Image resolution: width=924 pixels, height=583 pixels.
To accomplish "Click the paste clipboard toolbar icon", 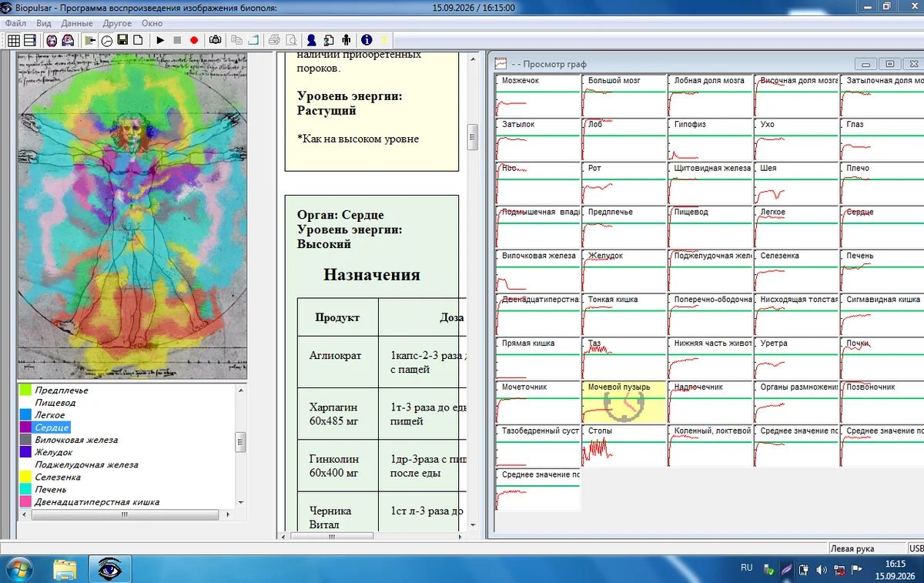I will tap(253, 40).
